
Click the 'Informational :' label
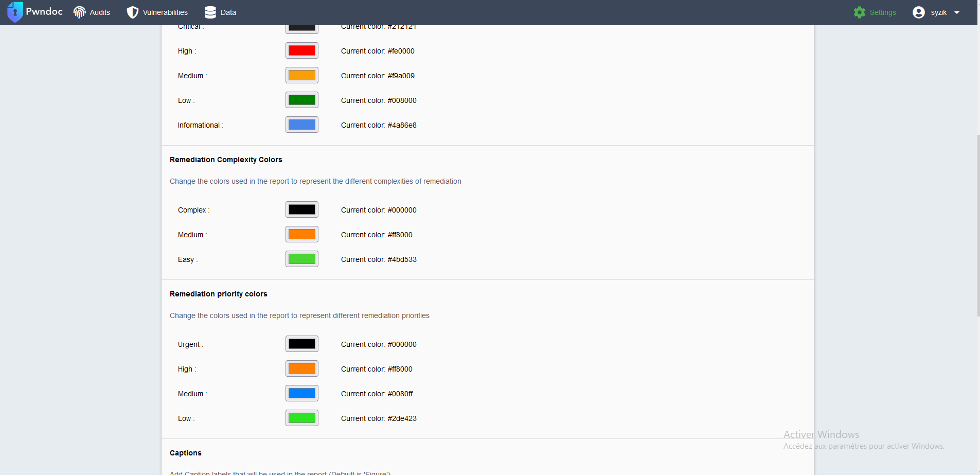point(201,125)
